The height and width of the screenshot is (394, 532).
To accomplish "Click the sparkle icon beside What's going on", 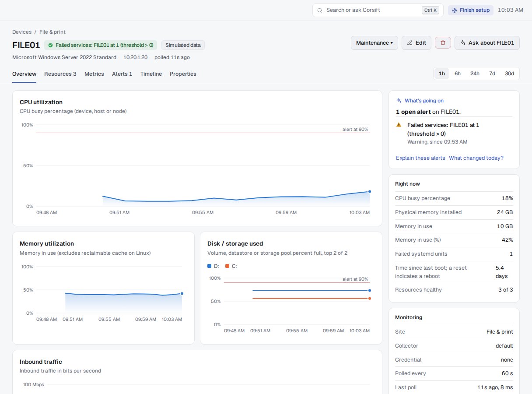I will (x=399, y=101).
